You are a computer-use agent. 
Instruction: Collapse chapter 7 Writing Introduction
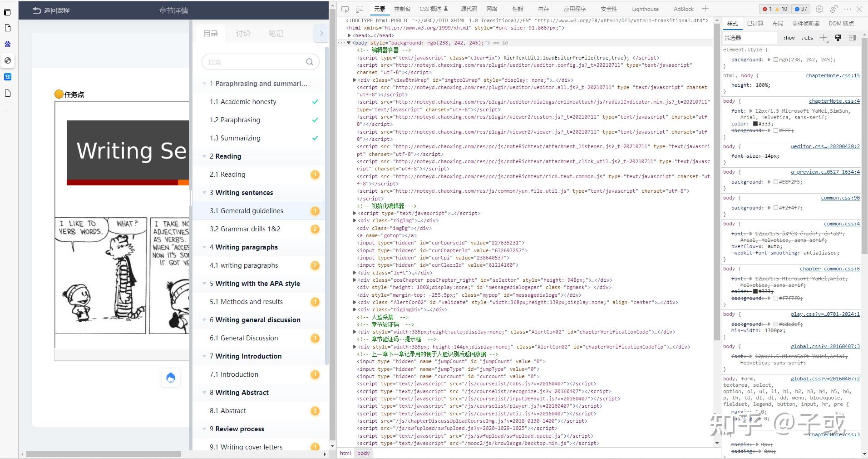coord(204,356)
